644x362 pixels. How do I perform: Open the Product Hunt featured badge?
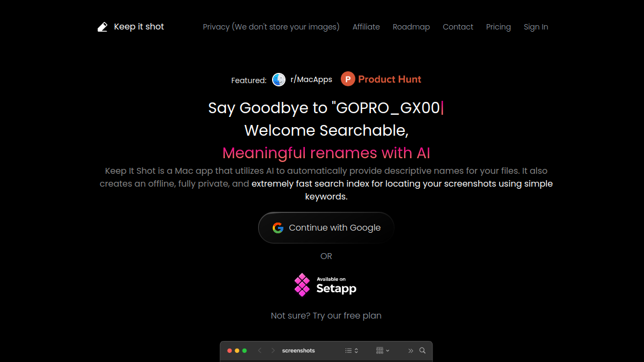381,79
